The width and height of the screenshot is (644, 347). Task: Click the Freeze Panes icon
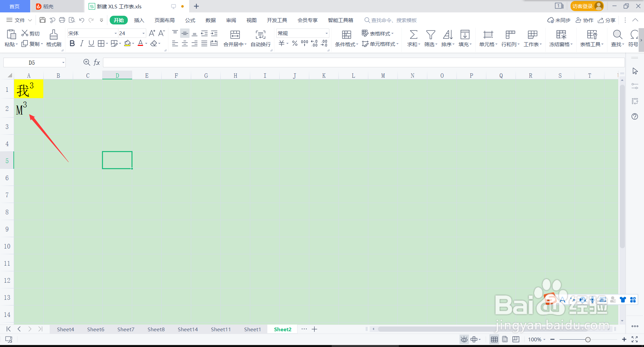(561, 34)
